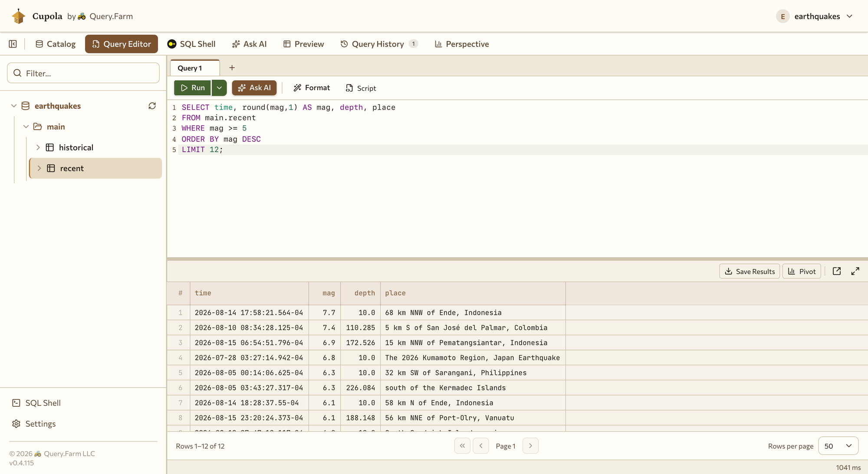Open Run options dropdown arrow
Screen dimensions: 868x474
click(x=219, y=88)
